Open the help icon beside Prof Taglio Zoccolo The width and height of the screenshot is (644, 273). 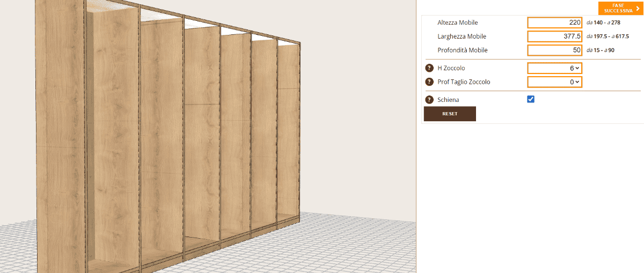click(429, 82)
